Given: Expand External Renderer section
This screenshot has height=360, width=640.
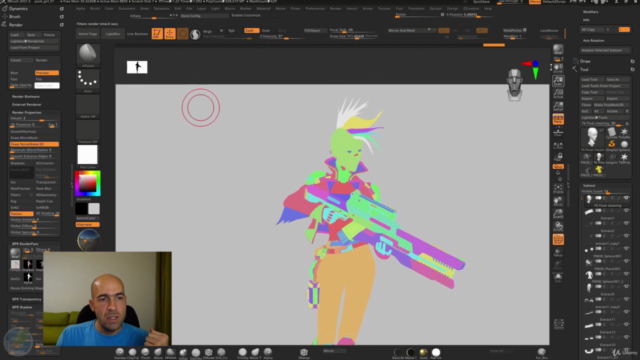Looking at the screenshot, I should (27, 104).
